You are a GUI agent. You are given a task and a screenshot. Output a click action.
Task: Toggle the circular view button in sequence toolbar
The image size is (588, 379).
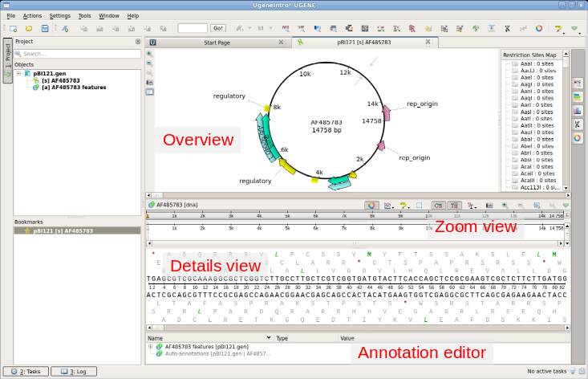coord(371,206)
